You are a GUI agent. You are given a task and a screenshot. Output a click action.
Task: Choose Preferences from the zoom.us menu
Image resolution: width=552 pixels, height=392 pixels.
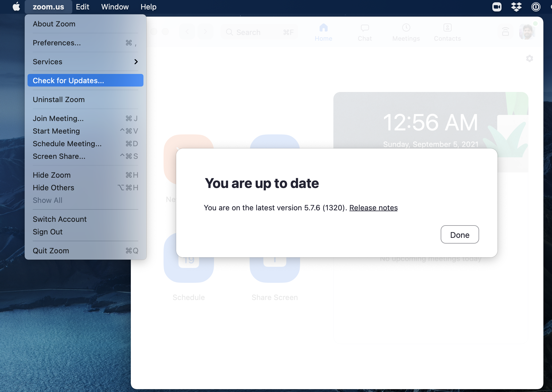coord(57,43)
